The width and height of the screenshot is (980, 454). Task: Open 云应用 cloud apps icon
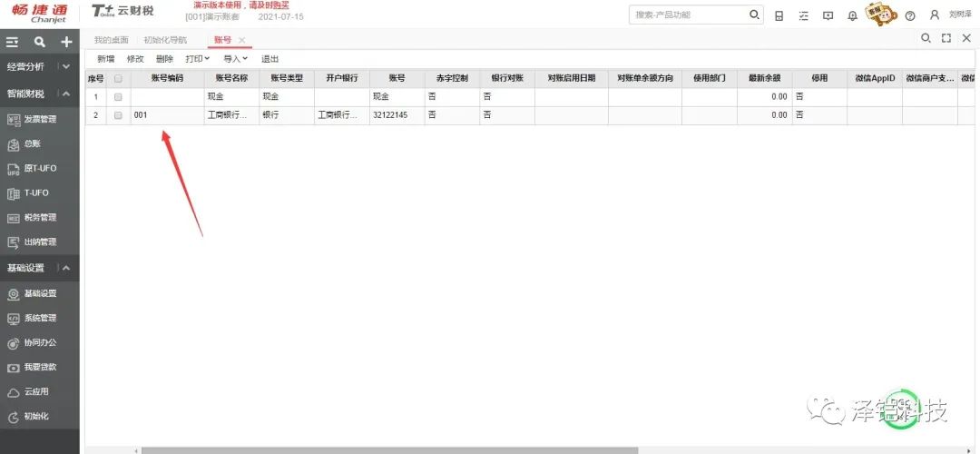tap(14, 392)
